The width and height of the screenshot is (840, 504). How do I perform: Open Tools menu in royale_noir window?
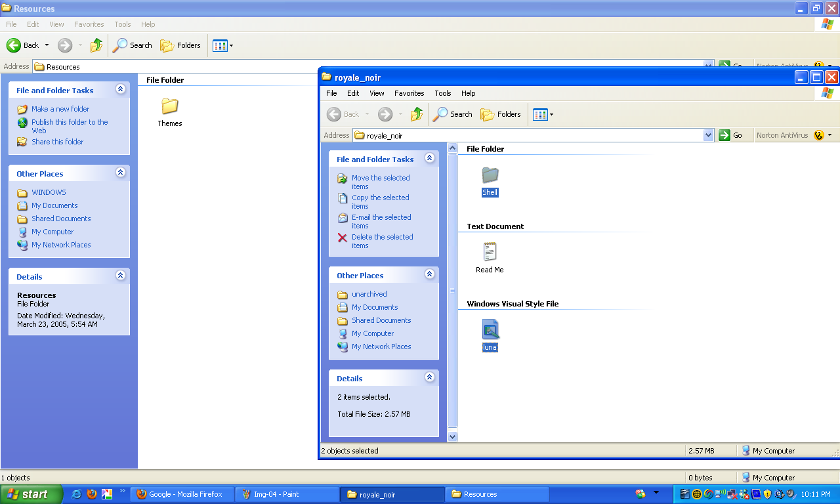coord(443,93)
